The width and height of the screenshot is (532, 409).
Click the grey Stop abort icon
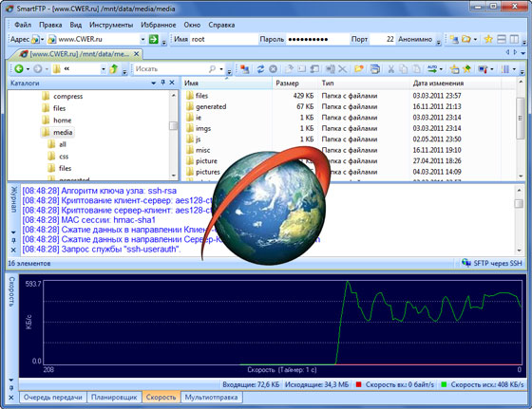[x=274, y=68]
